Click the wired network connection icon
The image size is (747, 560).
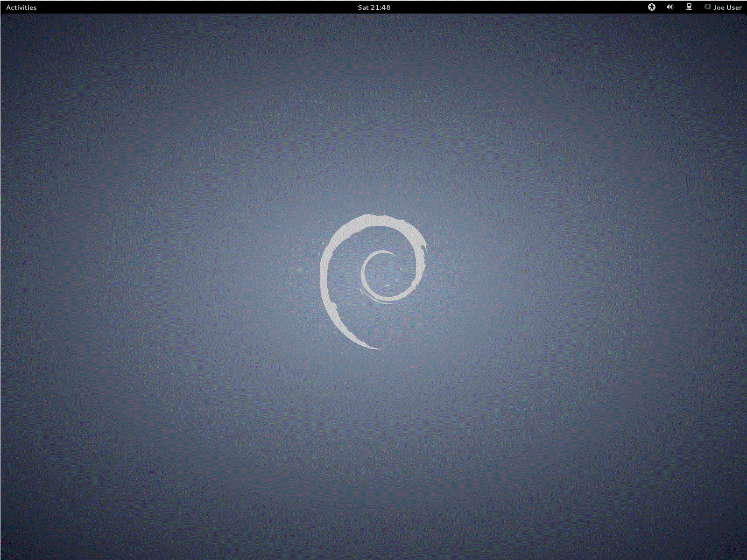pos(689,7)
